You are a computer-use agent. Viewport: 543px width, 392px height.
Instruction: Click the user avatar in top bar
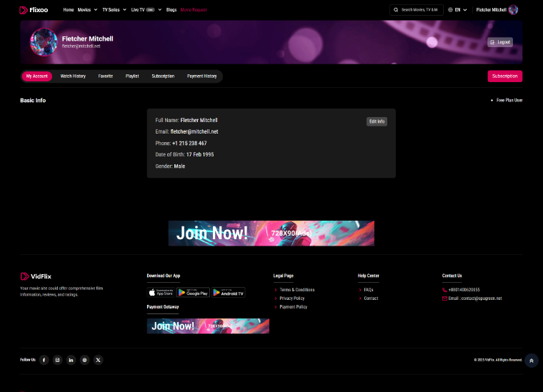click(513, 10)
